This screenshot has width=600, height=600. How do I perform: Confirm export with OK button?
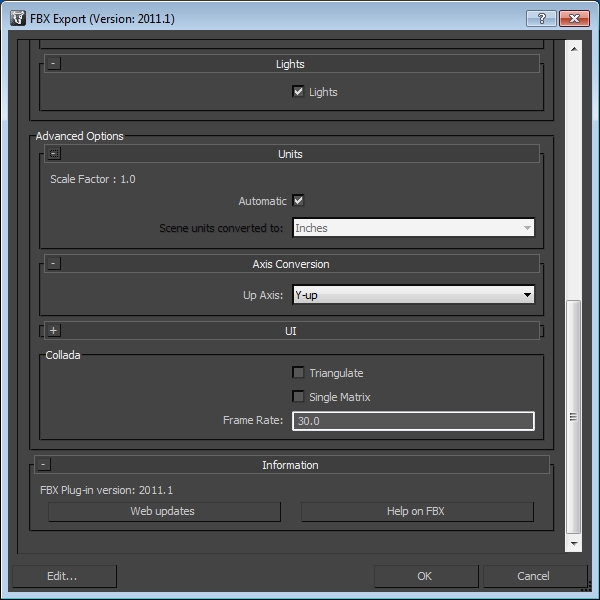(x=426, y=576)
